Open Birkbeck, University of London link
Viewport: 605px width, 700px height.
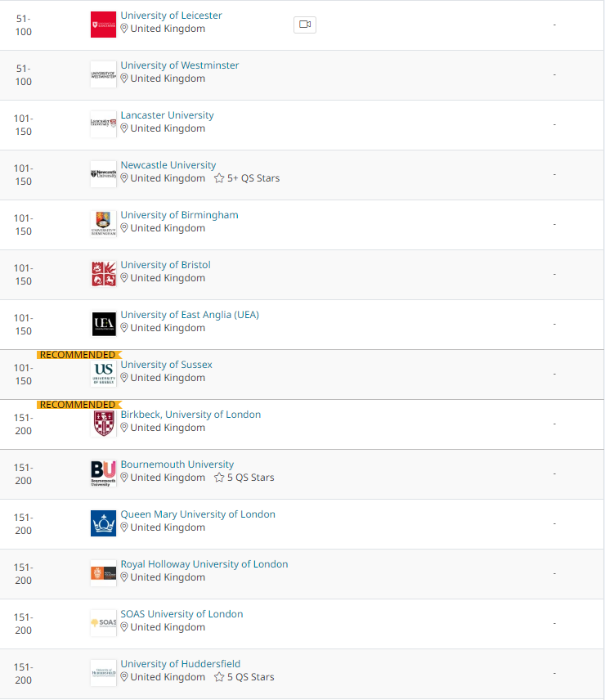(x=190, y=415)
